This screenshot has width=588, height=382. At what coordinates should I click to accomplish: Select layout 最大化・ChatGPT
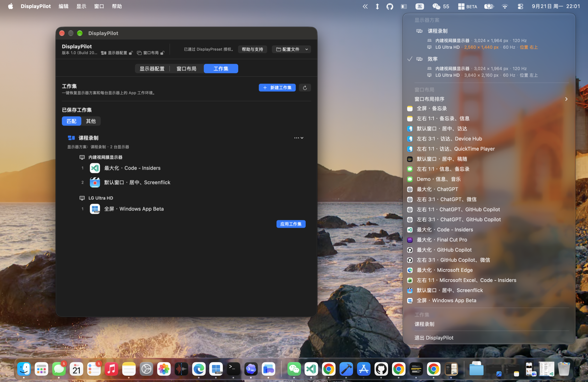pos(489,189)
